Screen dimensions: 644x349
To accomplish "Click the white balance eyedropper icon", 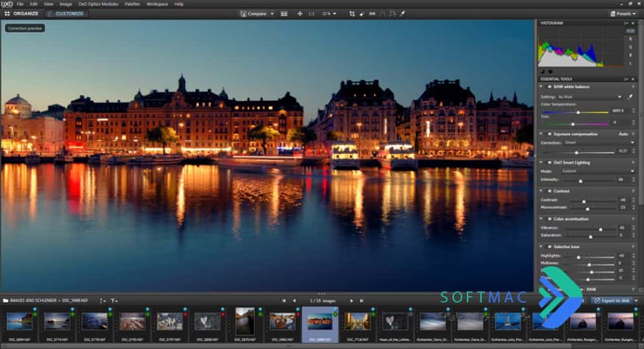I will click(x=630, y=97).
